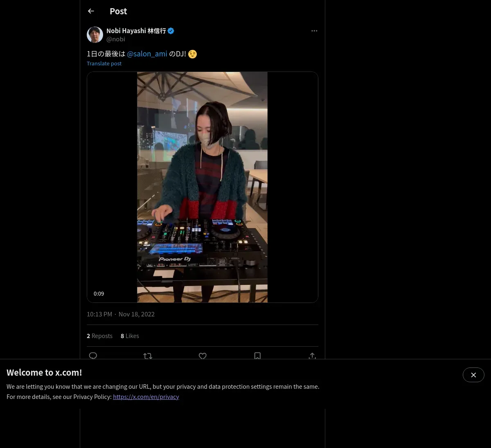Screen dimensions: 491x448
Task: Click the Nobi Hayashi display name
Action: 136,31
